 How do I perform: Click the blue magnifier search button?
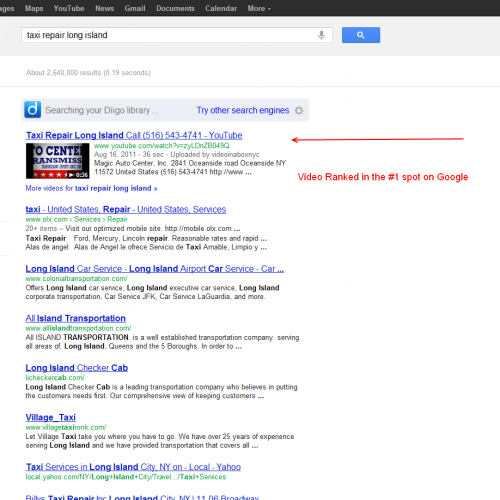[x=361, y=35]
